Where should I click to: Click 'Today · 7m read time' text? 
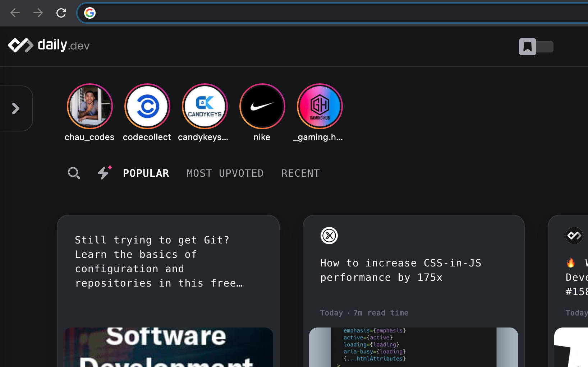[x=364, y=313]
